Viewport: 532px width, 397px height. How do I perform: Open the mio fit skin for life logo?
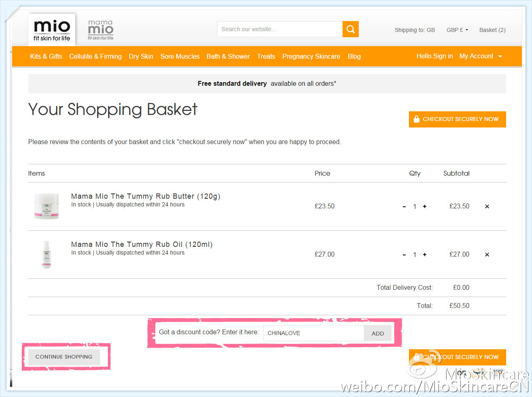[52, 30]
